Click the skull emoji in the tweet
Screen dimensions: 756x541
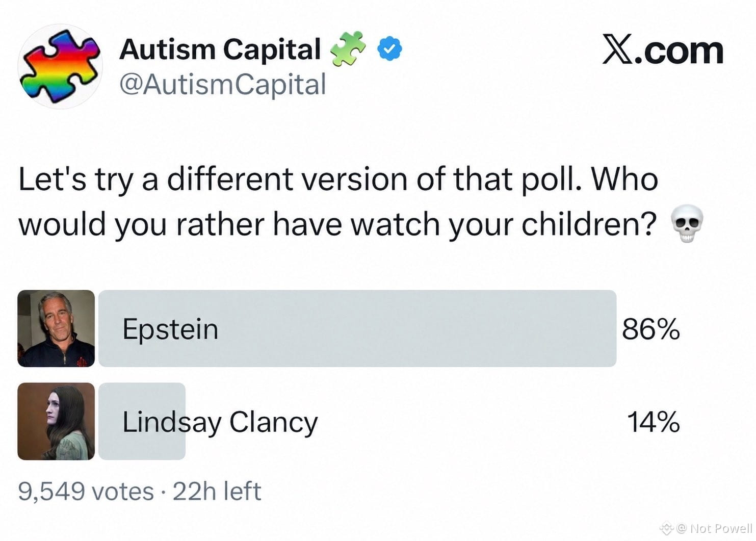687,223
